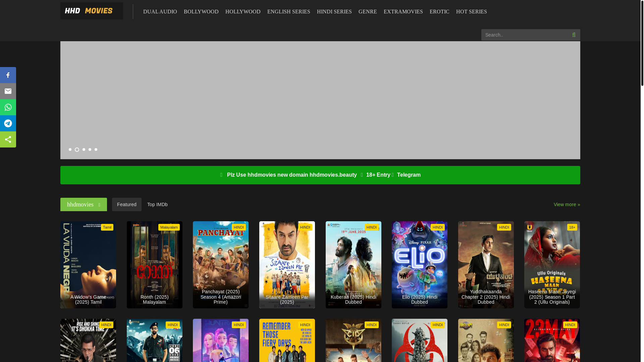Open the DUAL AUDIO menu

pyautogui.click(x=160, y=12)
